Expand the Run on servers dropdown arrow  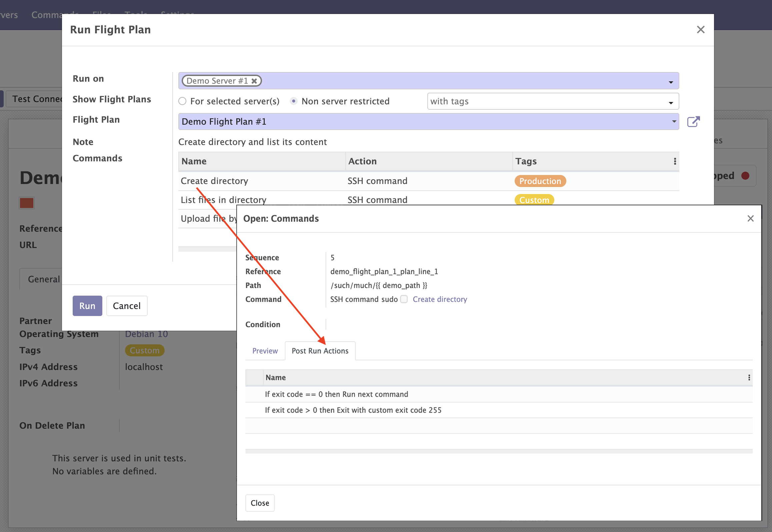click(671, 82)
